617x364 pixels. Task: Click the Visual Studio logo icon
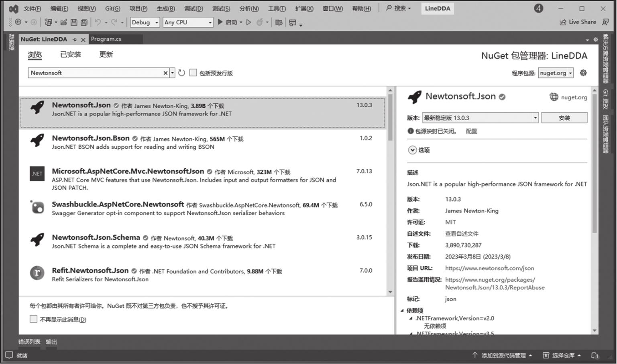[14, 8]
